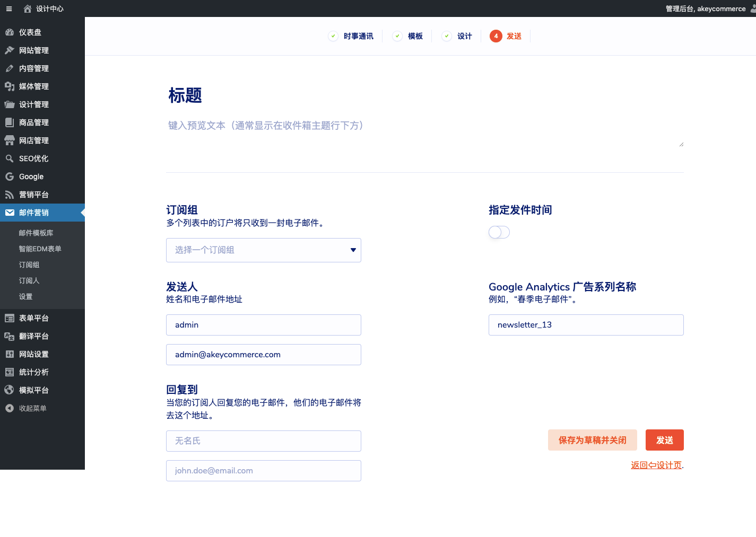756x537 pixels.
Task: Open the 内容管理 menu label
Action: (34, 68)
